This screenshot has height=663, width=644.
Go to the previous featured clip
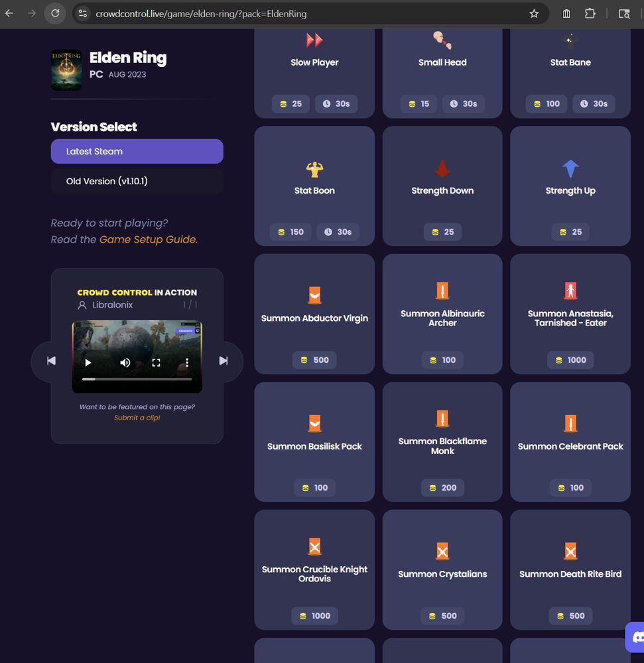51,361
